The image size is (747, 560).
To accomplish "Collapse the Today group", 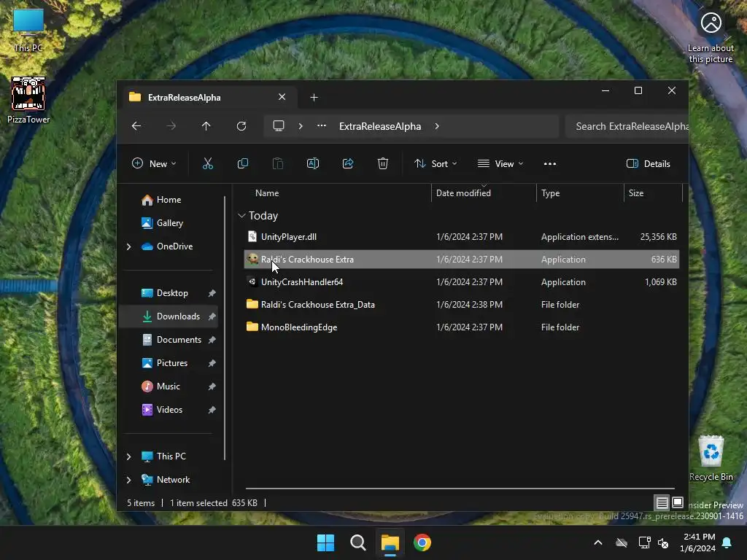I will pyautogui.click(x=242, y=216).
